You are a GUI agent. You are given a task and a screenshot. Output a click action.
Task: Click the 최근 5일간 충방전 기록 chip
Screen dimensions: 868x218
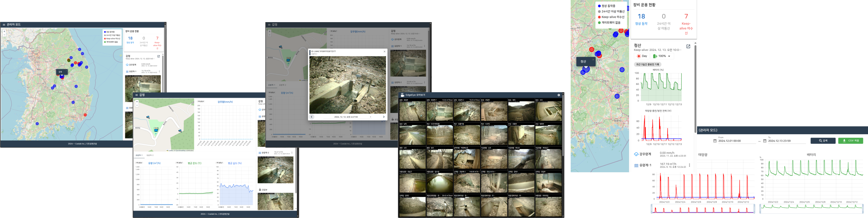click(647, 65)
